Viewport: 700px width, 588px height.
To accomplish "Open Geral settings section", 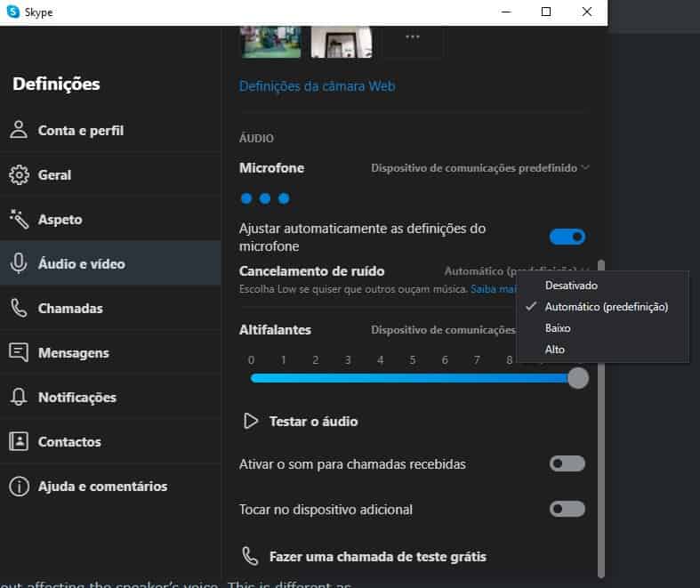I will (110, 174).
